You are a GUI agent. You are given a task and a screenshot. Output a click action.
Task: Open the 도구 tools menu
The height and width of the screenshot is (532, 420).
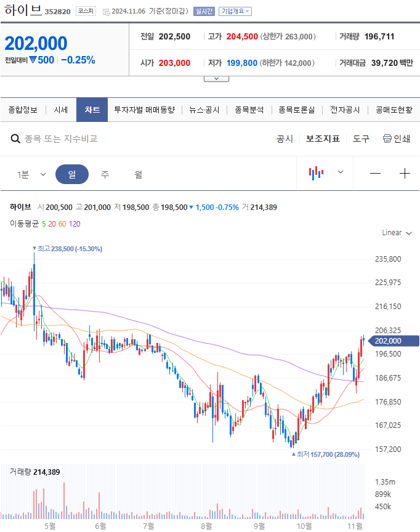pos(361,139)
